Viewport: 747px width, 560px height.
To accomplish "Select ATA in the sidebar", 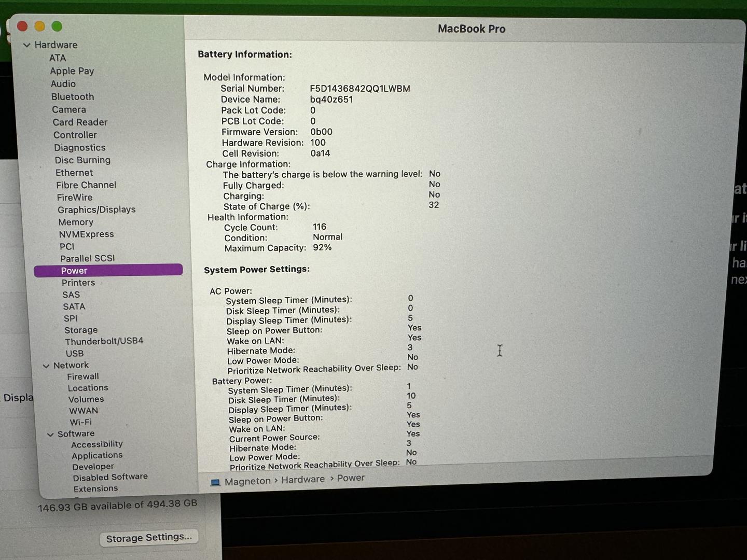I will click(x=58, y=58).
